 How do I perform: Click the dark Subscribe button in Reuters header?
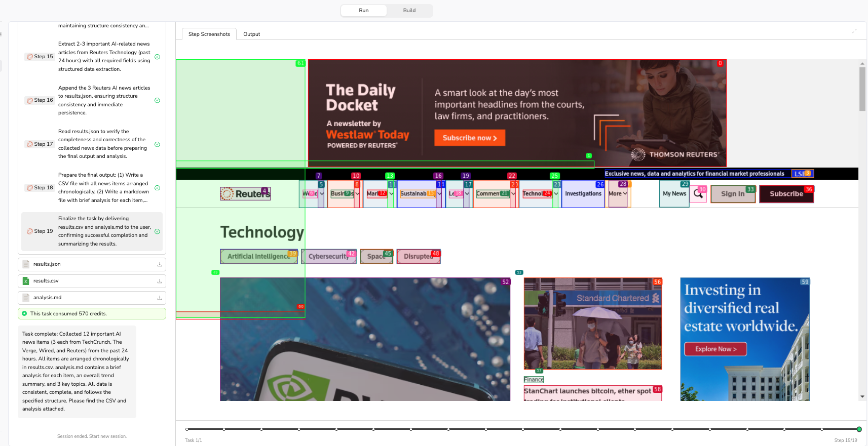786,194
